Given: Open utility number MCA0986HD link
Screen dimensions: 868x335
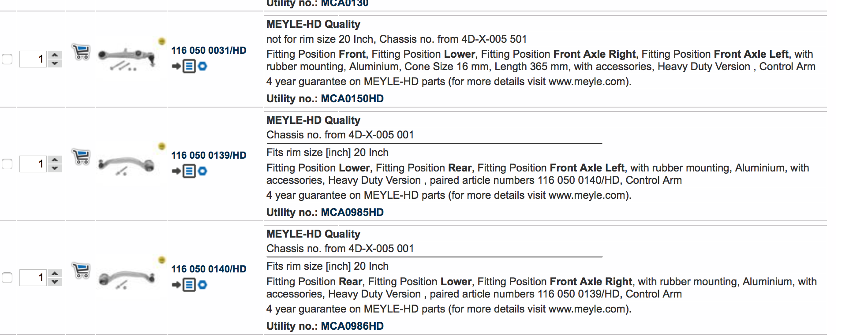Looking at the screenshot, I should [352, 326].
